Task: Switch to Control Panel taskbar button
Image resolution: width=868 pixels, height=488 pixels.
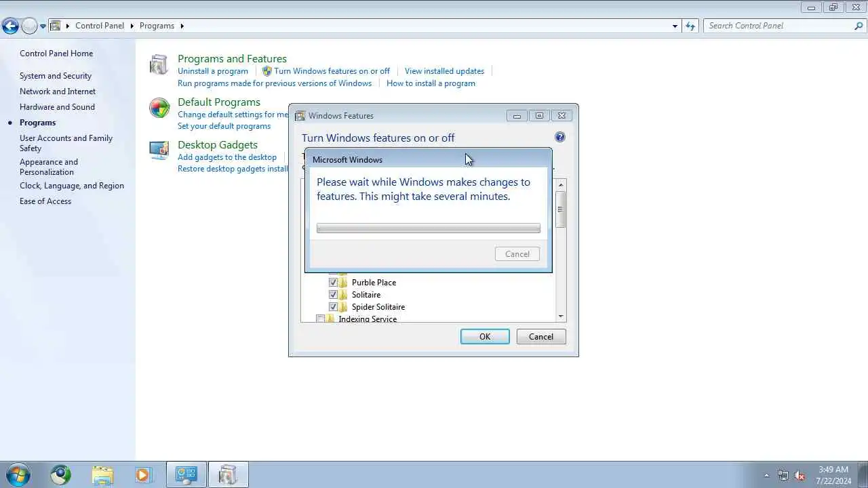Action: coord(186,474)
